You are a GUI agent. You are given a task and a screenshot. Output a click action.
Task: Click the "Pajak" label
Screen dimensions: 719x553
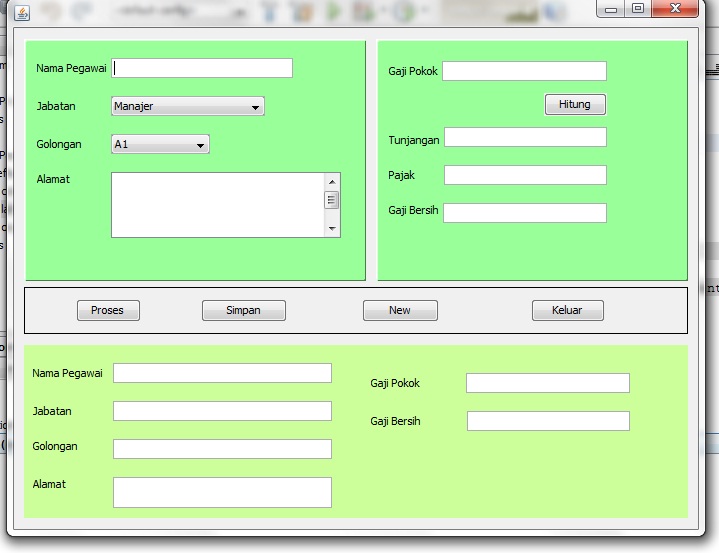pos(401,175)
